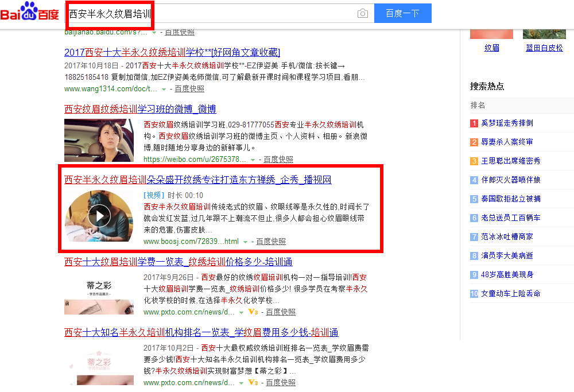Open 百度快照 for the weibo.com result

click(x=278, y=159)
